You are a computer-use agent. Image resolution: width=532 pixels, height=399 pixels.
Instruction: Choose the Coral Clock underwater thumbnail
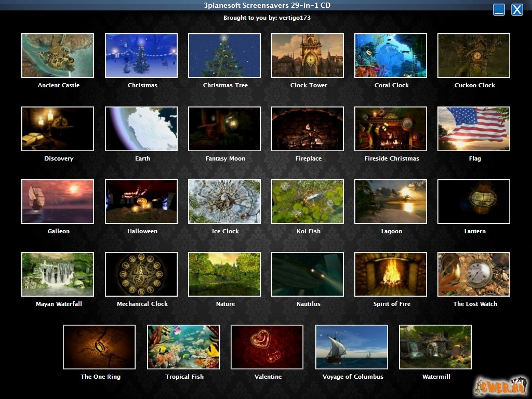pyautogui.click(x=390, y=56)
